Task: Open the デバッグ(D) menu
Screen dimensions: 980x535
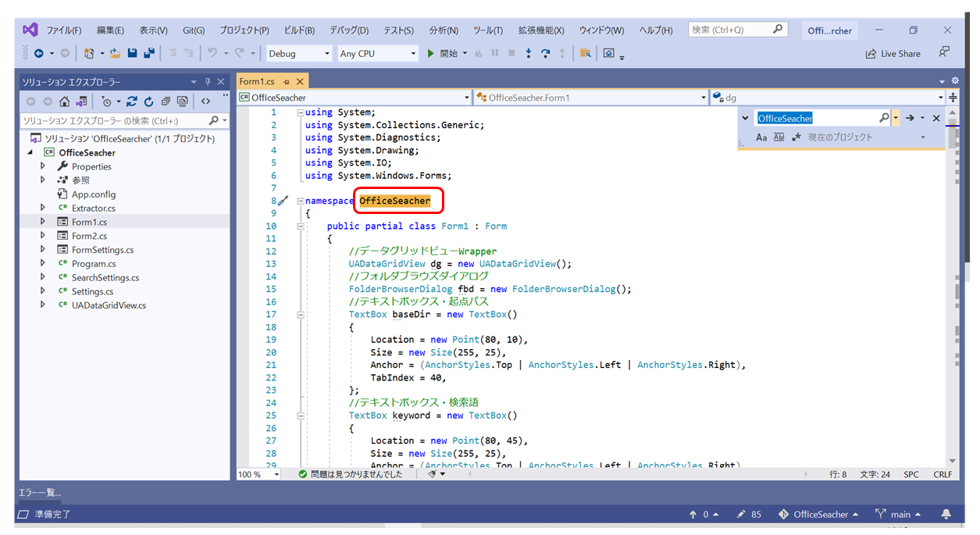Action: 349,30
